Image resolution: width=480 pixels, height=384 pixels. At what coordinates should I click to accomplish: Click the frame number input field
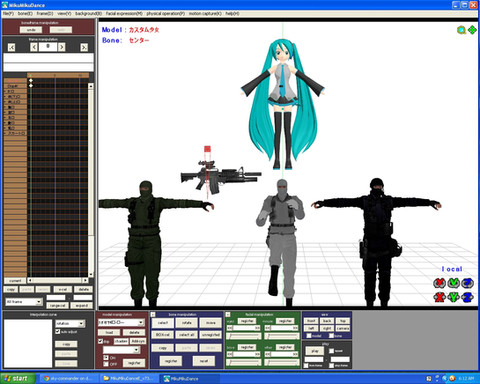[48, 47]
